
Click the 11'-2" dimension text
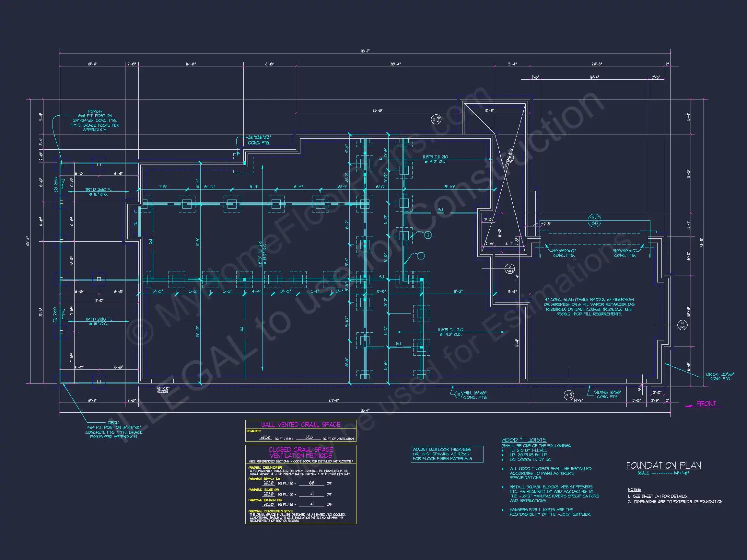pyautogui.click(x=458, y=291)
